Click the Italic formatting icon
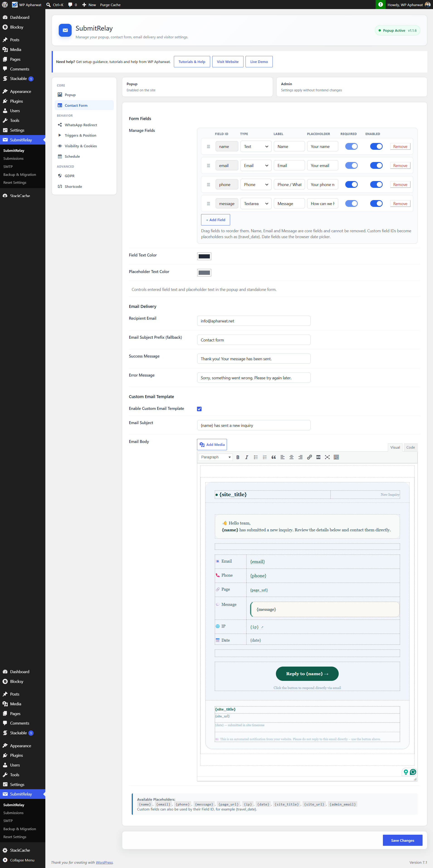 click(246, 457)
